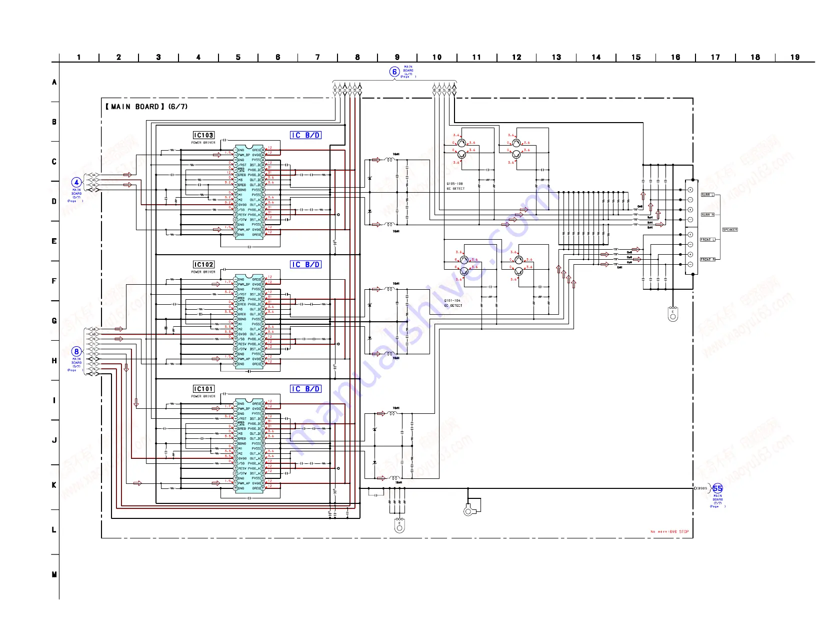Click the EB909 connector label
840x632 pixels.
pos(702,488)
